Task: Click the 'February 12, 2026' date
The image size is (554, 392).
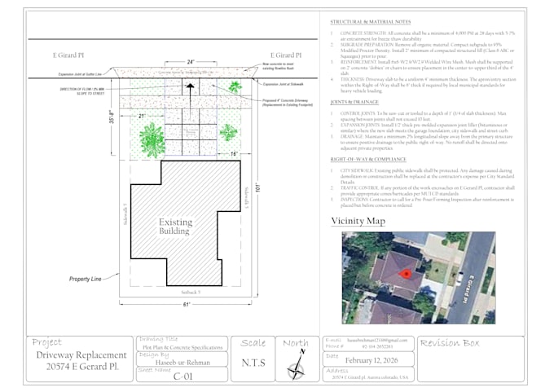Action: (372, 360)
